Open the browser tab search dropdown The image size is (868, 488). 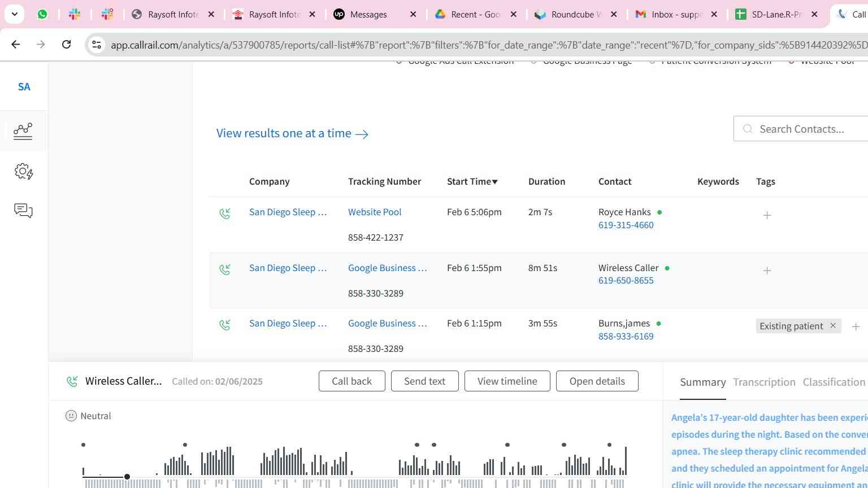point(14,14)
